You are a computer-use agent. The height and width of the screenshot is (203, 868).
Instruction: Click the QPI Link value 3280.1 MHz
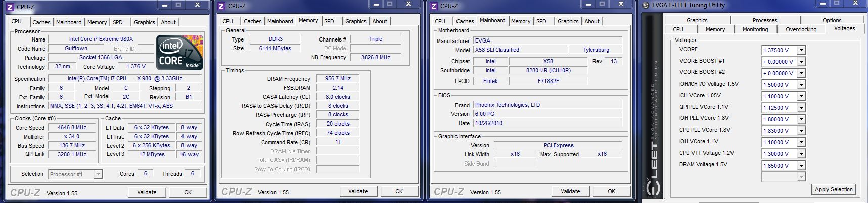coord(72,154)
